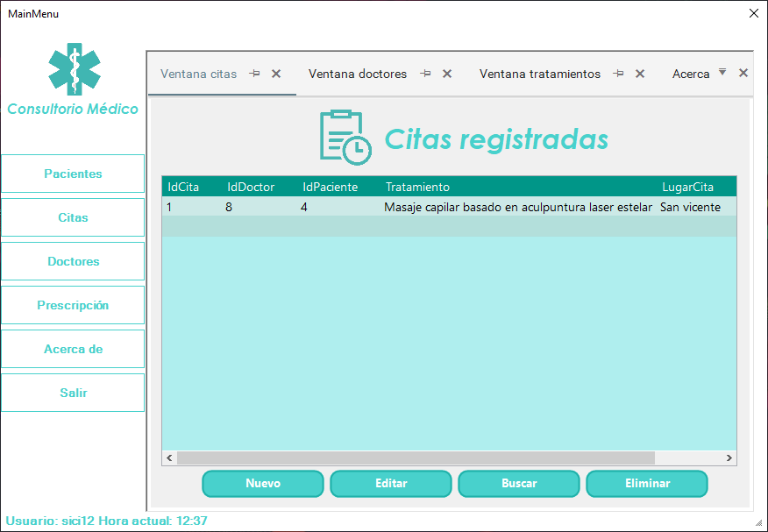Click Eliminar to delete the appointment
This screenshot has width=768, height=532.
pos(646,483)
